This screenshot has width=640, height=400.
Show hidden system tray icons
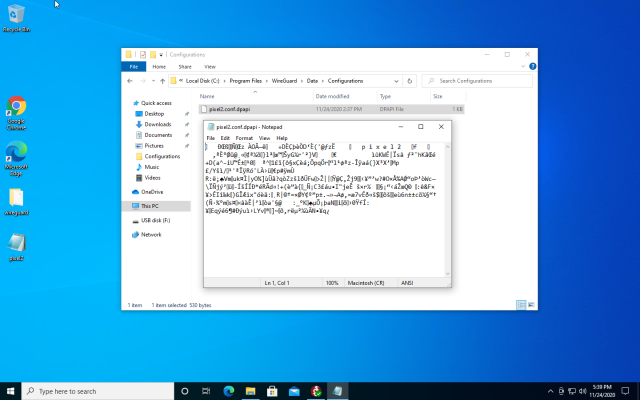coord(550,391)
